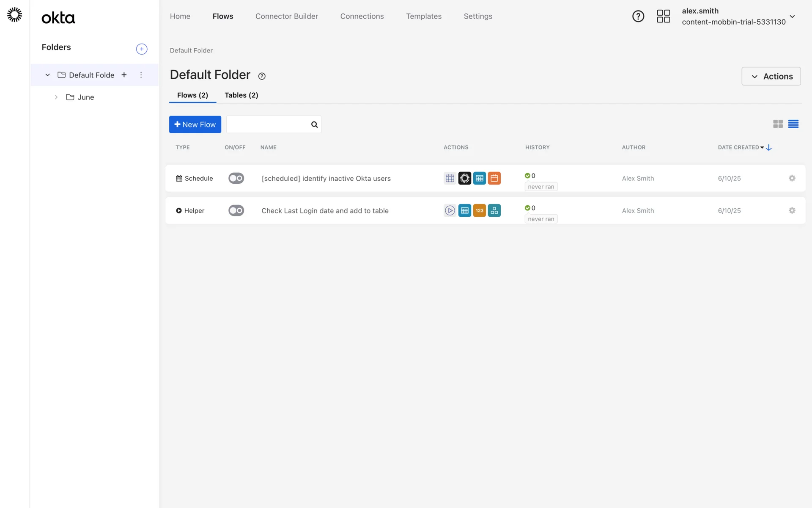The image size is (812, 508).
Task: Open settings gear for scheduled flow
Action: click(792, 178)
